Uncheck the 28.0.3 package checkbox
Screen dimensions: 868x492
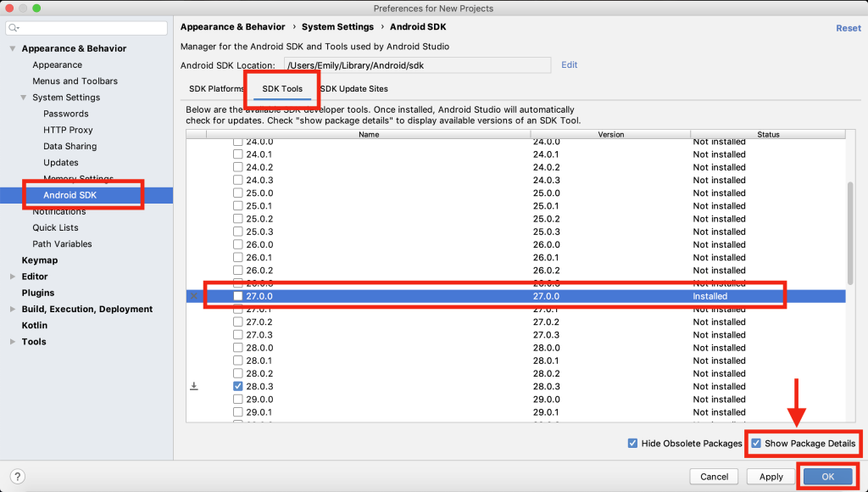point(237,386)
